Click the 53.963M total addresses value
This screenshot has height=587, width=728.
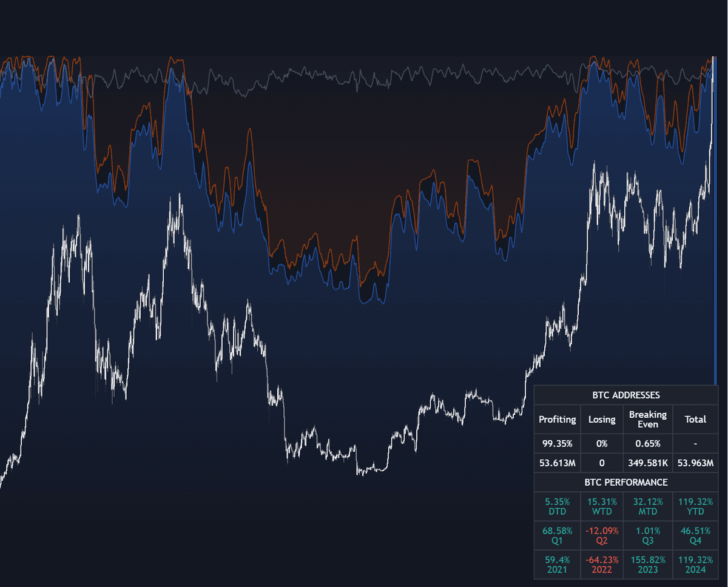coord(695,463)
